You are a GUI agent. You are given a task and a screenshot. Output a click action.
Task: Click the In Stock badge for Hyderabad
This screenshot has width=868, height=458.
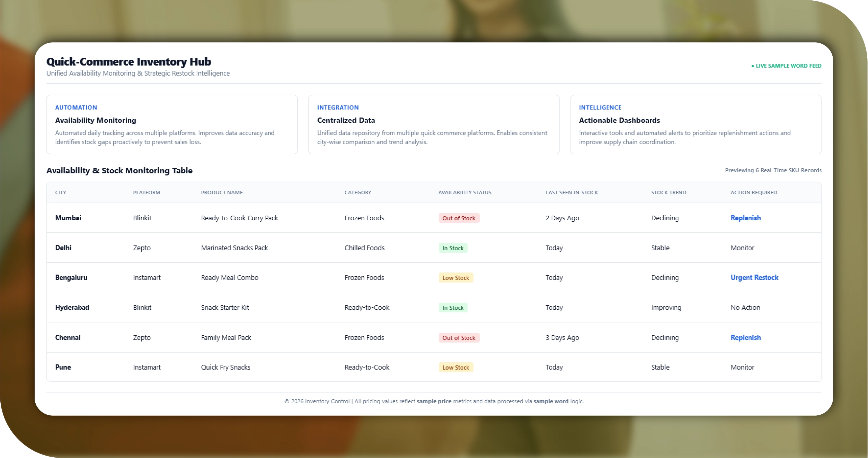coord(453,308)
